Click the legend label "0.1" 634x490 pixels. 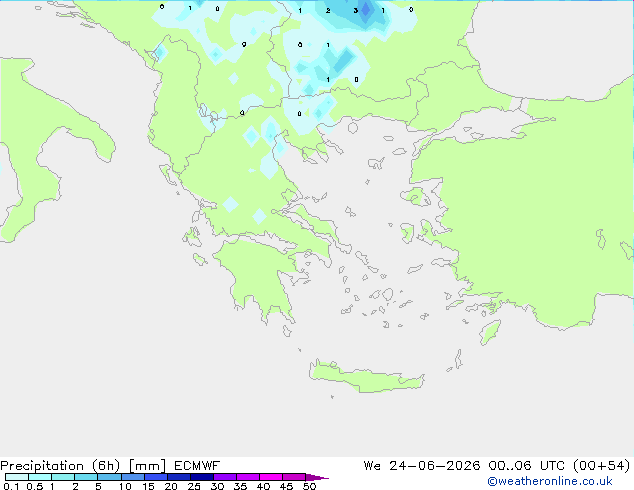coord(11,486)
